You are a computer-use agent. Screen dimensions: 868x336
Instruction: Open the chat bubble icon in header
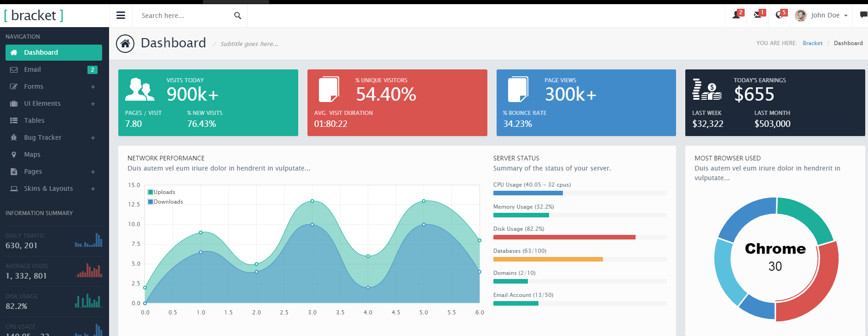863,15
